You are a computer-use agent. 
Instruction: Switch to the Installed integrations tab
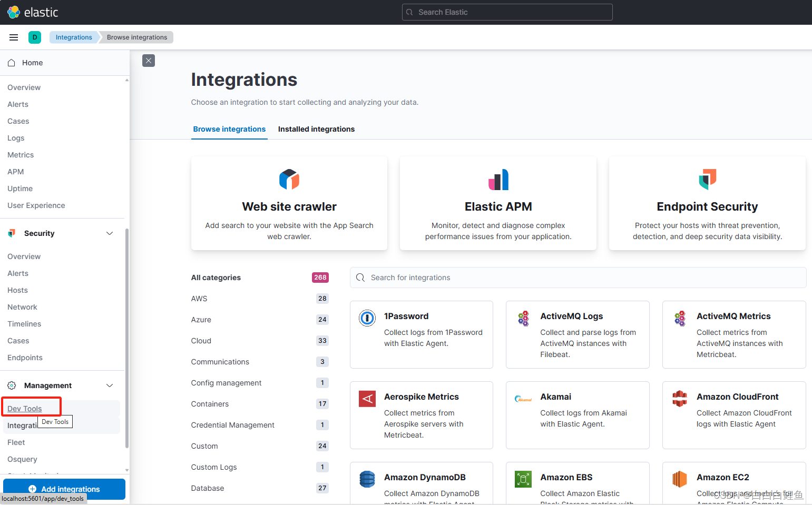pyautogui.click(x=316, y=129)
